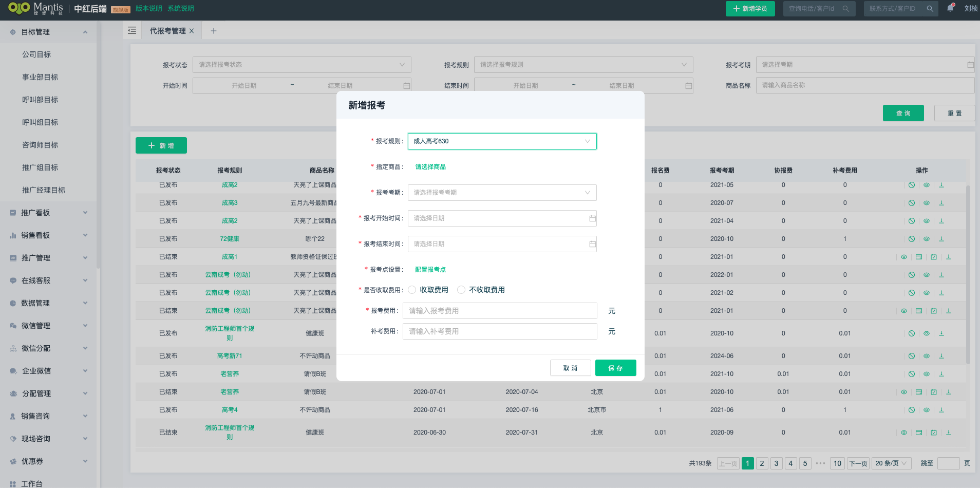The image size is (980, 488).
Task: Click view eye icon in 2021-05 row
Action: pos(927,185)
